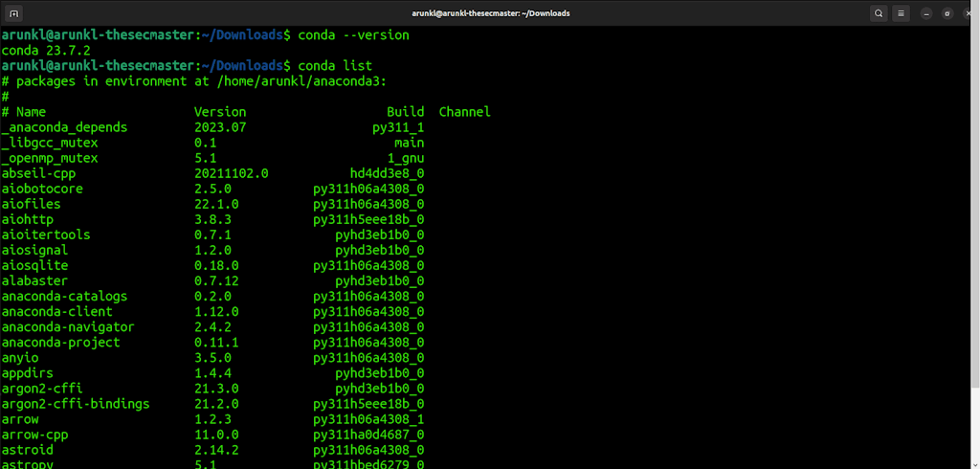Click version 1.4.4
The height and width of the screenshot is (469, 980).
(x=212, y=372)
